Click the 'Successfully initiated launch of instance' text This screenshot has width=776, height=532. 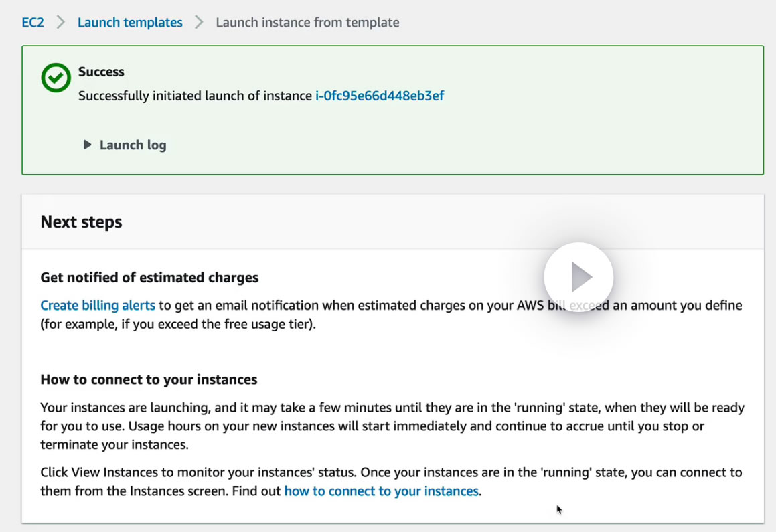[x=195, y=96]
